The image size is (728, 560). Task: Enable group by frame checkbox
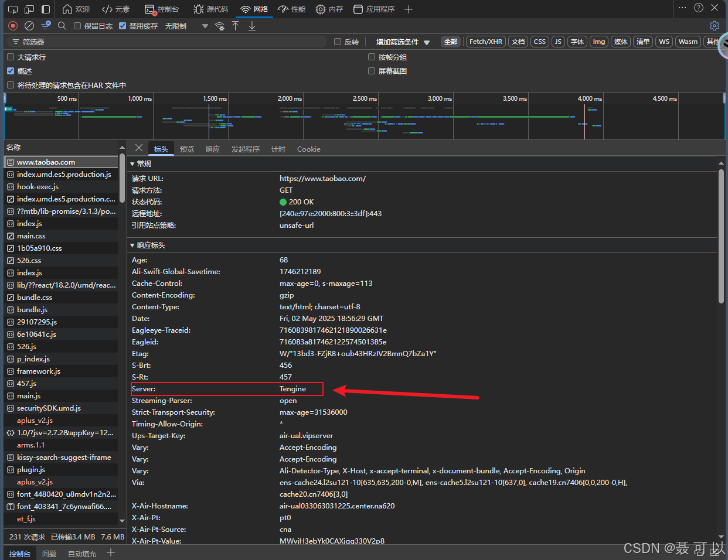coord(372,57)
